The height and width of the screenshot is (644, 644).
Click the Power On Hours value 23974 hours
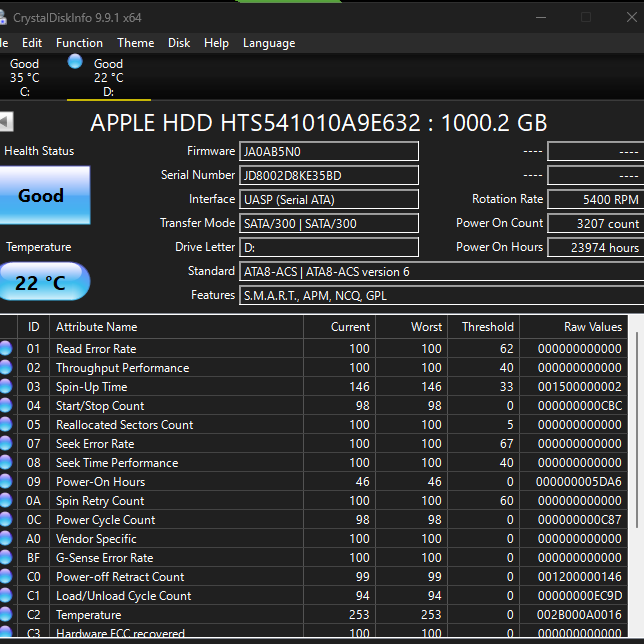pyautogui.click(x=596, y=248)
